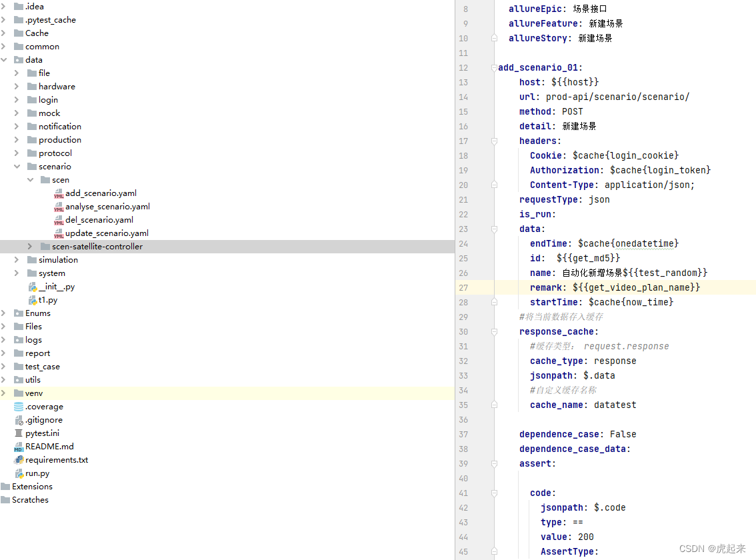Click the hardware folder icon
The height and width of the screenshot is (560, 756).
(32, 87)
